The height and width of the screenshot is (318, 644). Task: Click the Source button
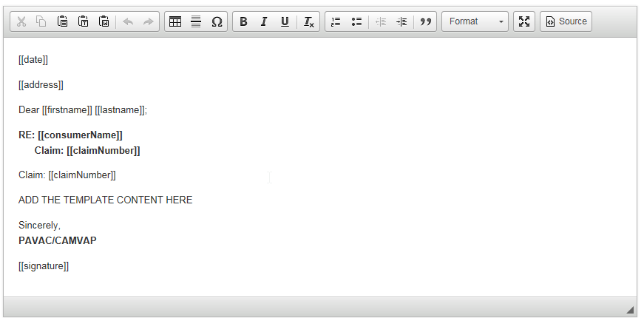(x=566, y=21)
